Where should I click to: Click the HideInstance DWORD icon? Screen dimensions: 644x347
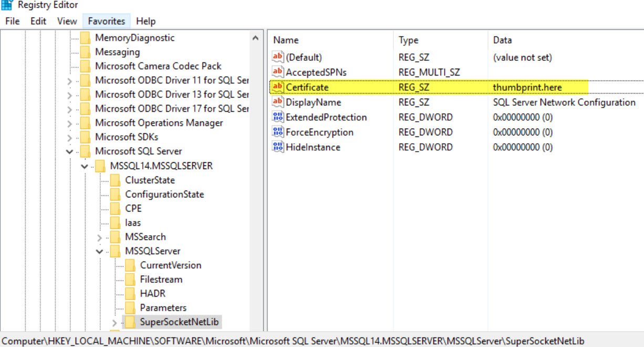pyautogui.click(x=278, y=147)
